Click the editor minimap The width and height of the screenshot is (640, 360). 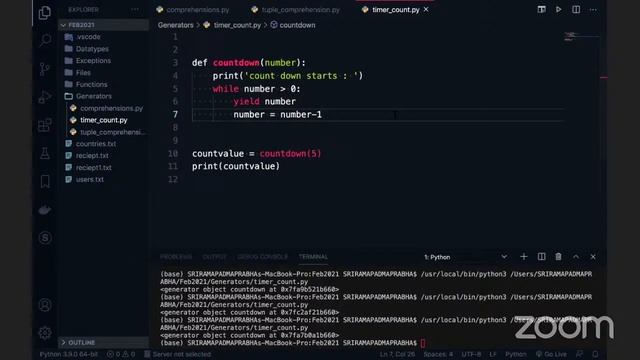coord(581,37)
